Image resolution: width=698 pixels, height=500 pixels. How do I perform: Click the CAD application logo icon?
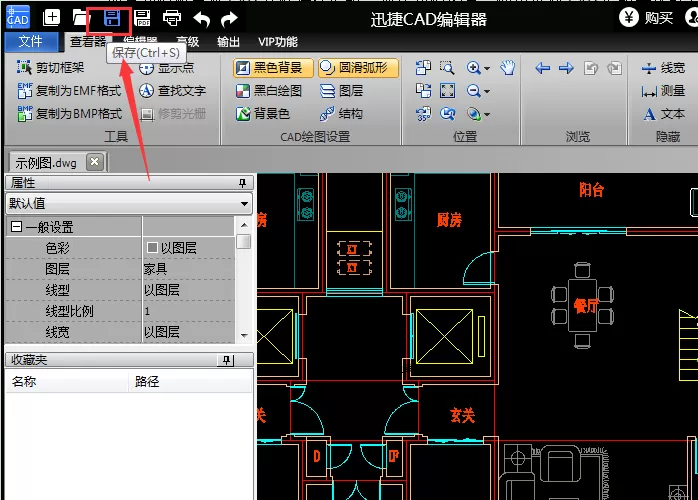(x=18, y=17)
